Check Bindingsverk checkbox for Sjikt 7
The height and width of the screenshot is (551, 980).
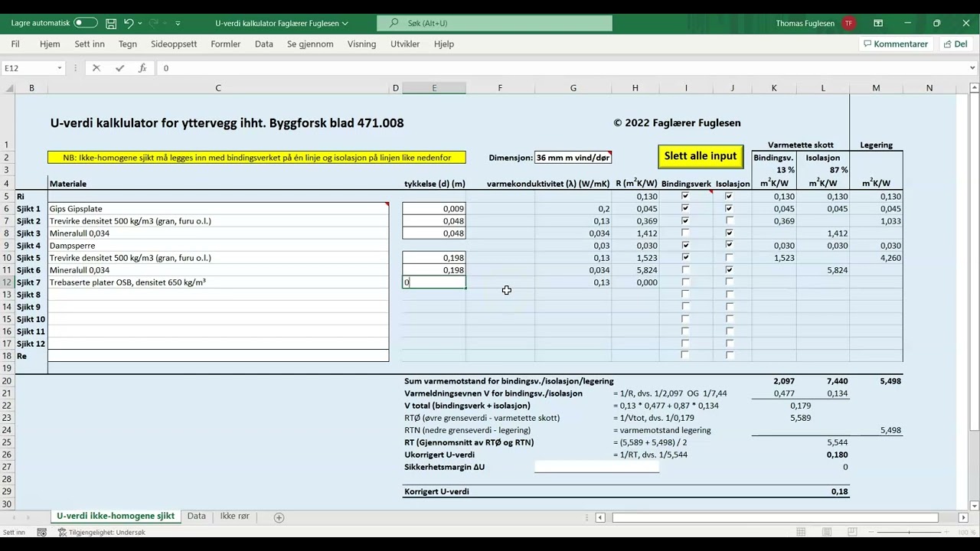[685, 282]
